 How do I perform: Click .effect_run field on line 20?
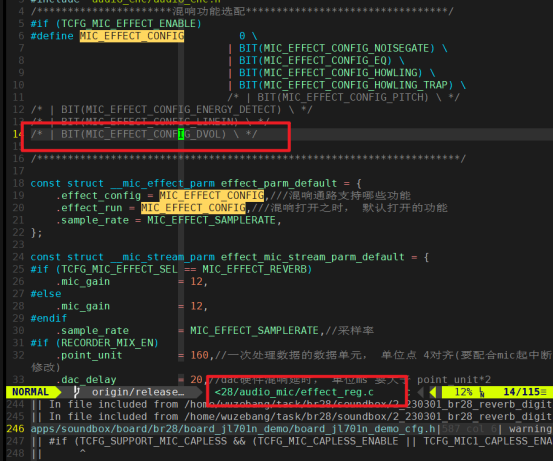pos(89,208)
